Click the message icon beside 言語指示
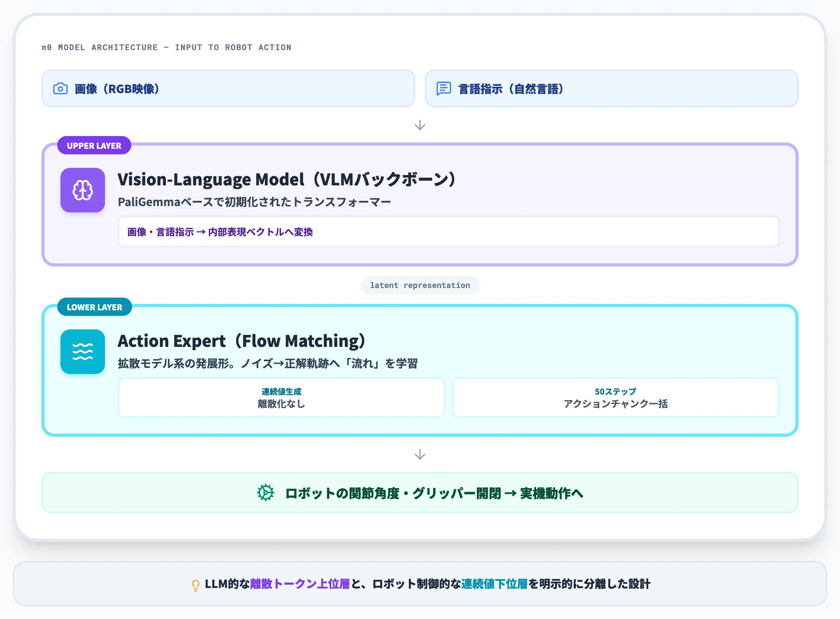 [443, 88]
